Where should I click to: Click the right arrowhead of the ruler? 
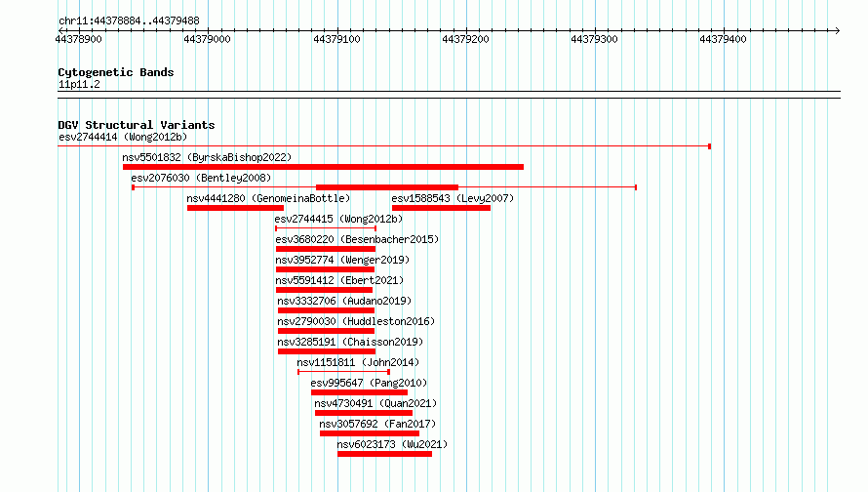point(837,30)
